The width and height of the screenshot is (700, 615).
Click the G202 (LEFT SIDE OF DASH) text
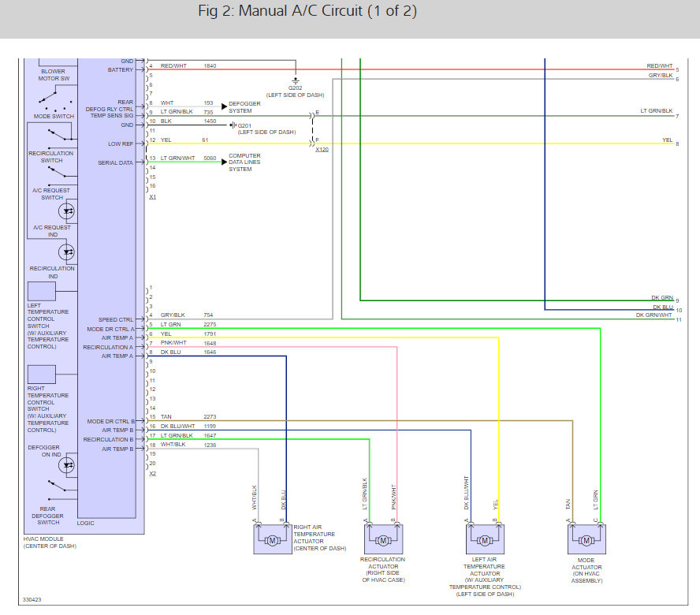click(295, 91)
